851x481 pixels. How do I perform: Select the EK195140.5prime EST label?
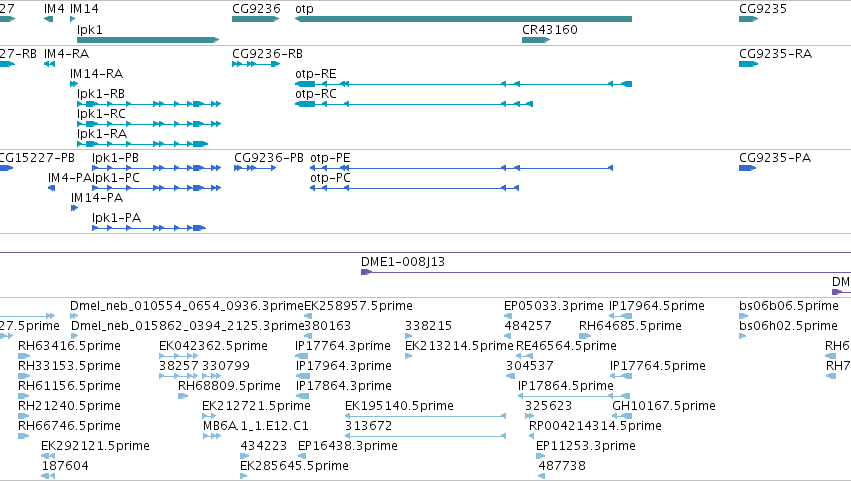coord(399,407)
